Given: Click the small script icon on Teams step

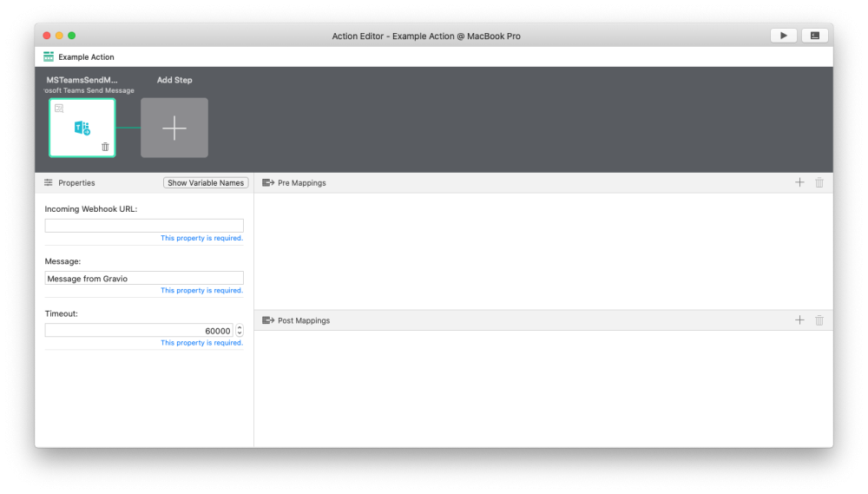Looking at the screenshot, I should [59, 109].
